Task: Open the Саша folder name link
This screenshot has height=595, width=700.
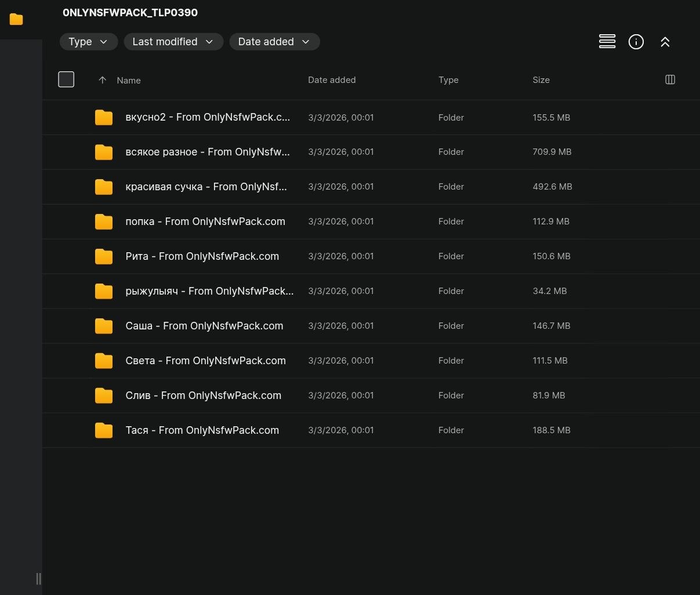Action: [x=204, y=326]
